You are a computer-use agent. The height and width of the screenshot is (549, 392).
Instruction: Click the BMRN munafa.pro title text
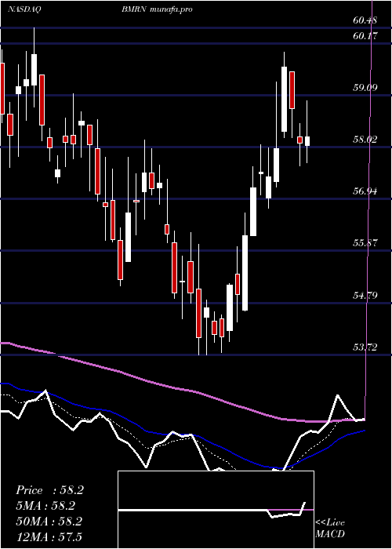pos(157,9)
